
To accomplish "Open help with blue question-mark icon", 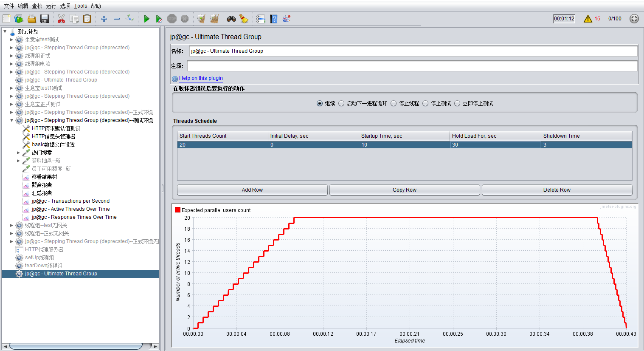I will click(274, 19).
